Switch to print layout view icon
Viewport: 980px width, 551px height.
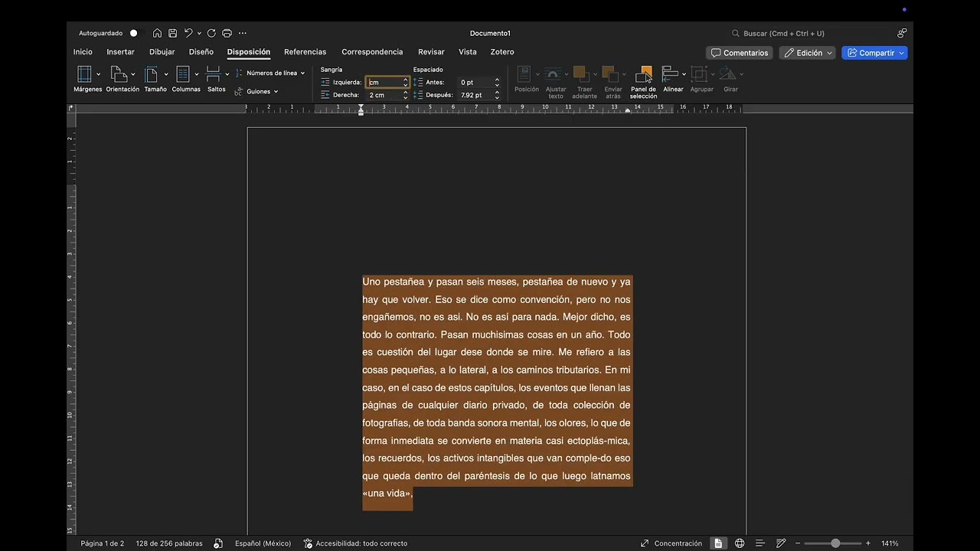tap(718, 543)
